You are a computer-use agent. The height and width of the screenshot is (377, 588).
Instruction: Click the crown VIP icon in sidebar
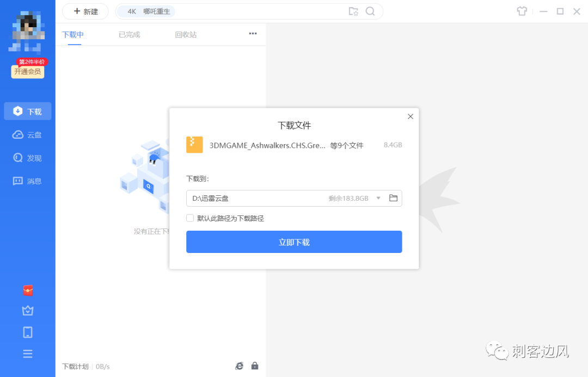click(x=28, y=311)
